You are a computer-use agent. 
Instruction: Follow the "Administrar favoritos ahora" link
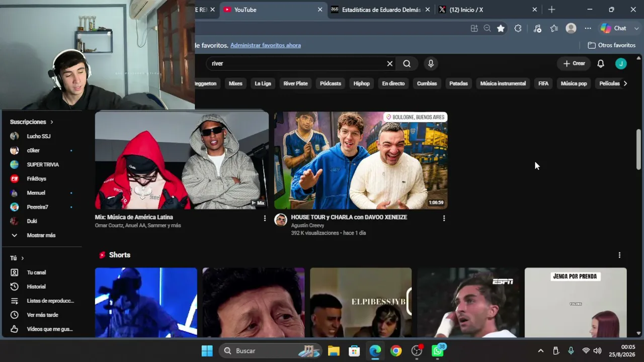coord(266,45)
